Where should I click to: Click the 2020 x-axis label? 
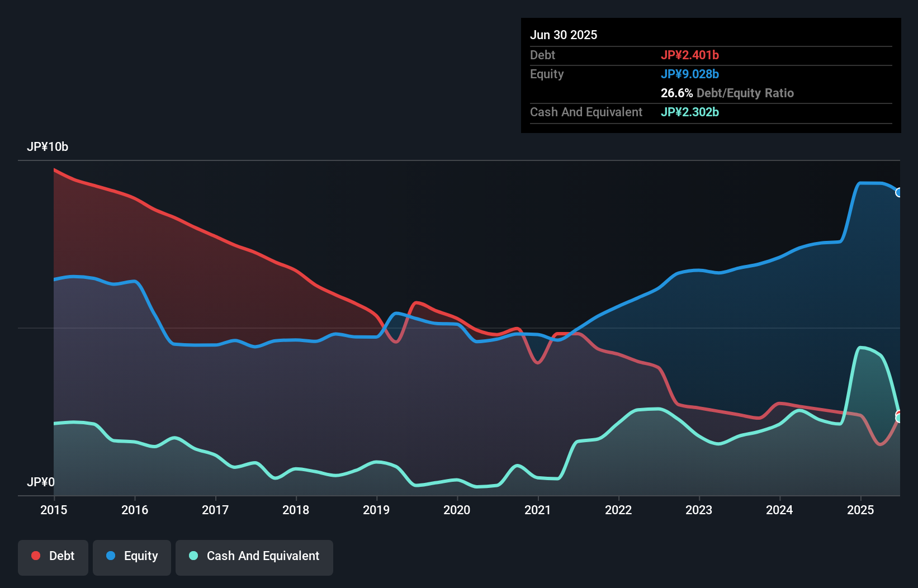457,510
